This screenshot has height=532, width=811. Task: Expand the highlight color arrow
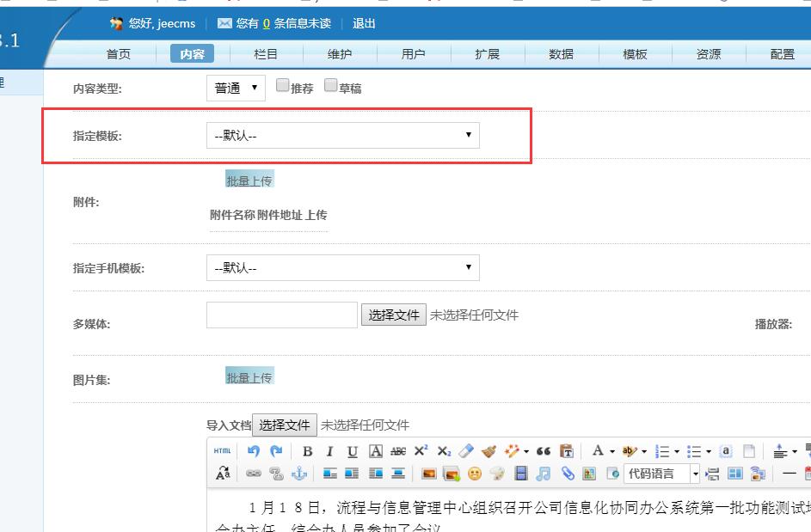(x=644, y=452)
